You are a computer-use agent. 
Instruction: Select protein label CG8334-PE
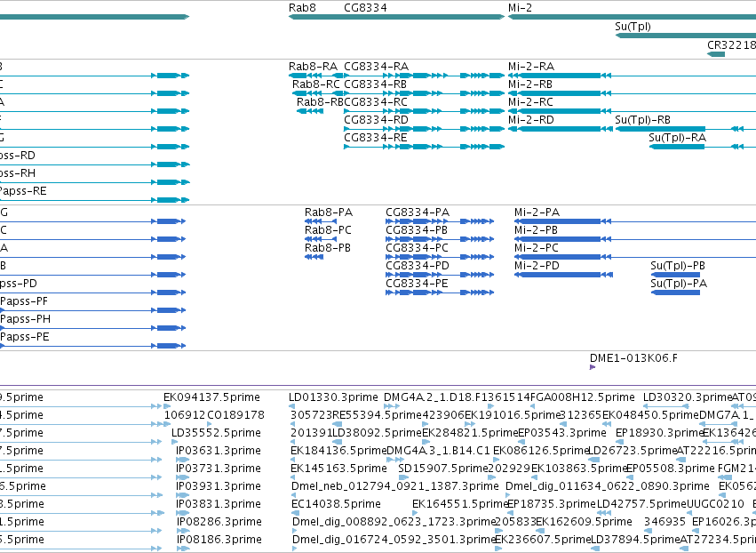tap(417, 284)
